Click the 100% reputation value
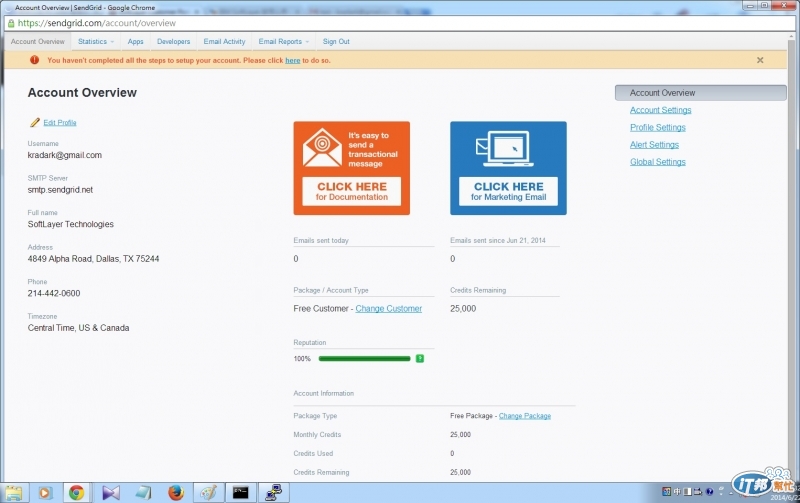The height and width of the screenshot is (503, 800). tap(302, 359)
